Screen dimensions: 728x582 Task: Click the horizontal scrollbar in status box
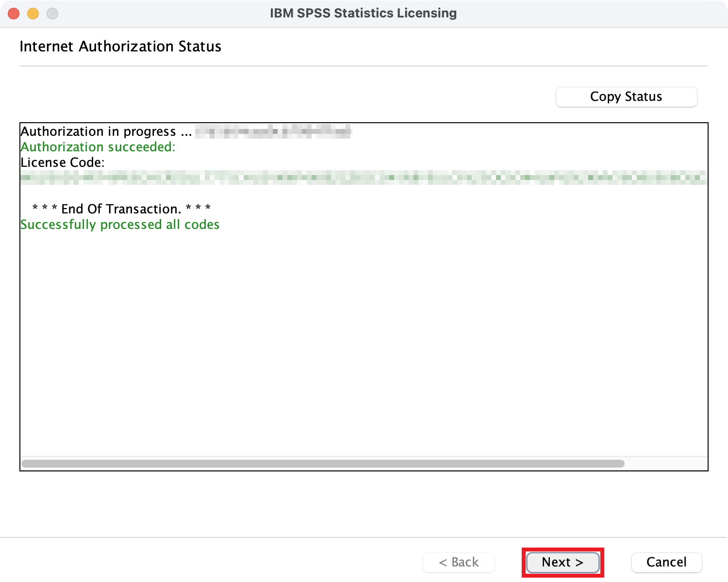[x=323, y=464]
